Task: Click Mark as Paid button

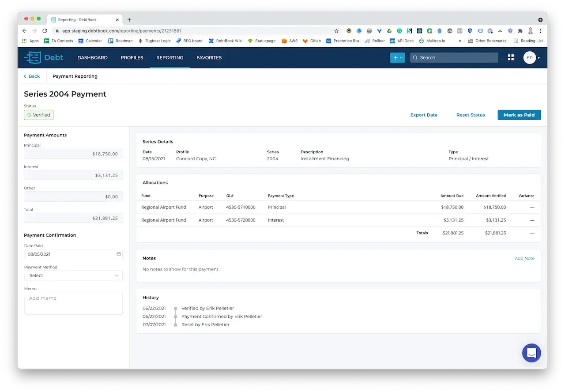Action: click(519, 115)
